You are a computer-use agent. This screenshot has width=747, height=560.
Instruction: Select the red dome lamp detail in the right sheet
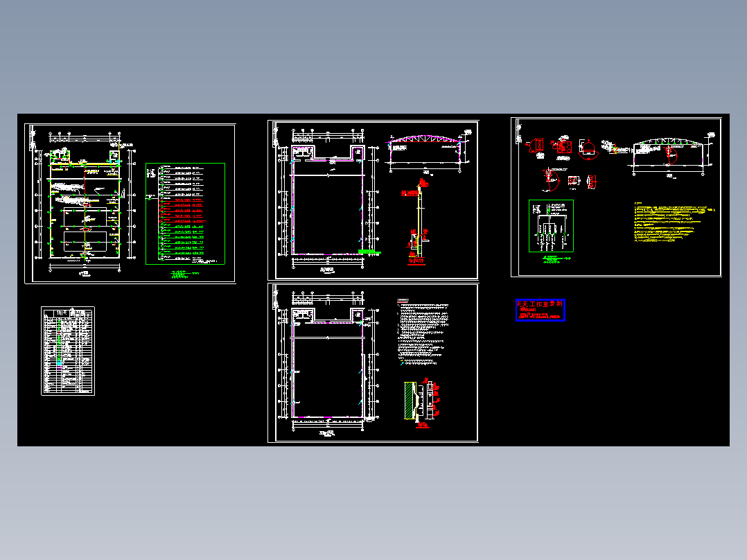tap(589, 149)
